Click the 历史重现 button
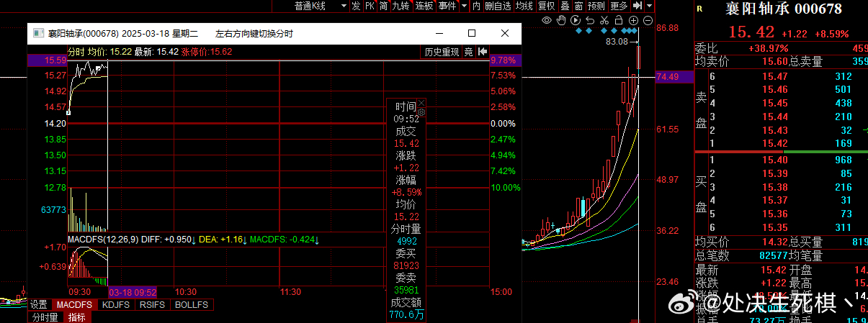This screenshot has height=323, width=868. pos(442,52)
